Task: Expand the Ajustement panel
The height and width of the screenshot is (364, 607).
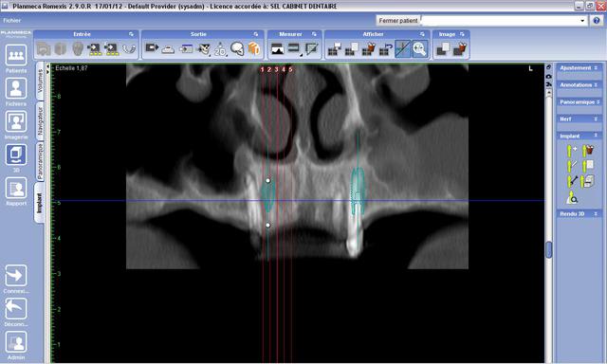Action: [x=579, y=67]
